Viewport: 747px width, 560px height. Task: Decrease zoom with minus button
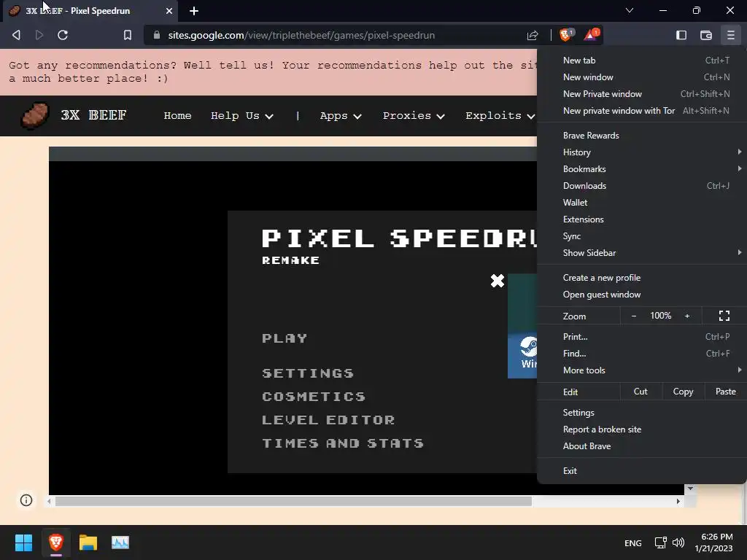tap(634, 316)
